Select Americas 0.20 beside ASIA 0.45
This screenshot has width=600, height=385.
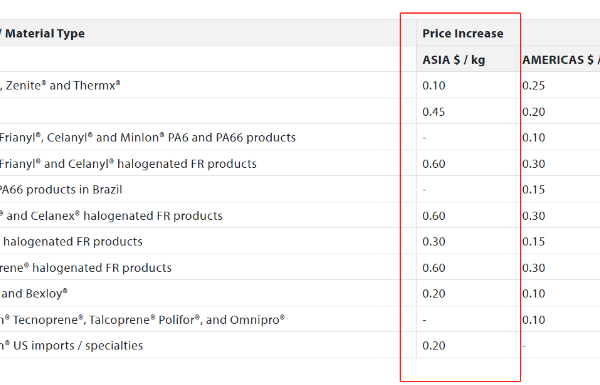(533, 112)
